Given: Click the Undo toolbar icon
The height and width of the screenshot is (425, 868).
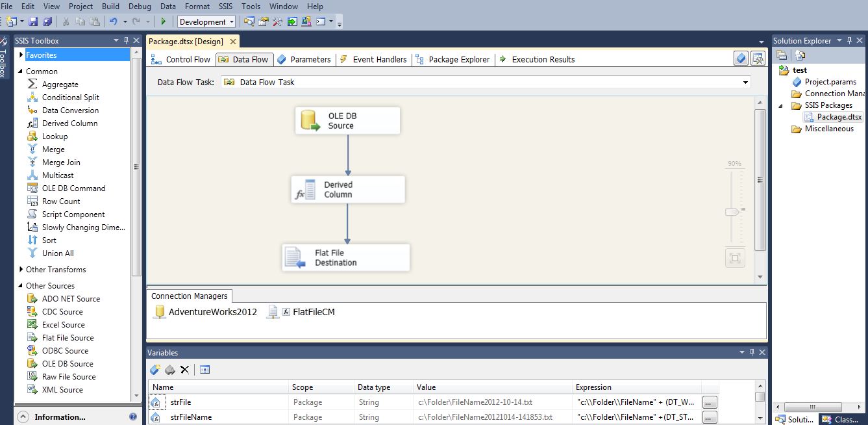Looking at the screenshot, I should (113, 21).
